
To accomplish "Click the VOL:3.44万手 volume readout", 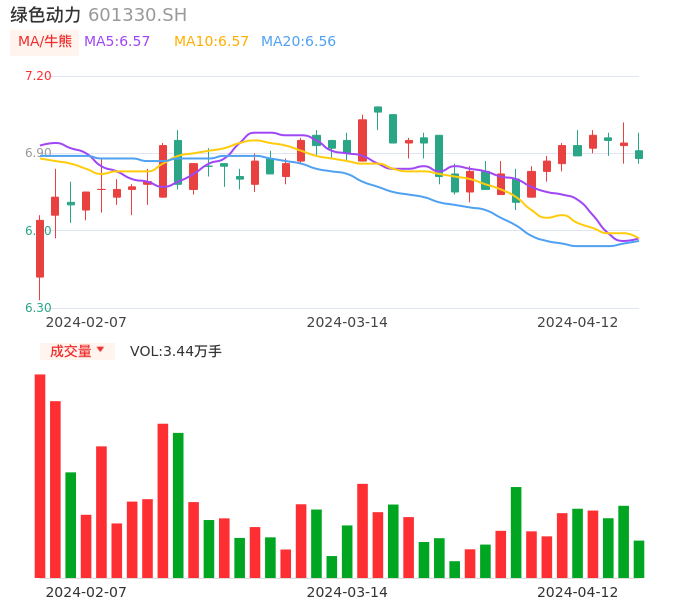I will click(176, 351).
